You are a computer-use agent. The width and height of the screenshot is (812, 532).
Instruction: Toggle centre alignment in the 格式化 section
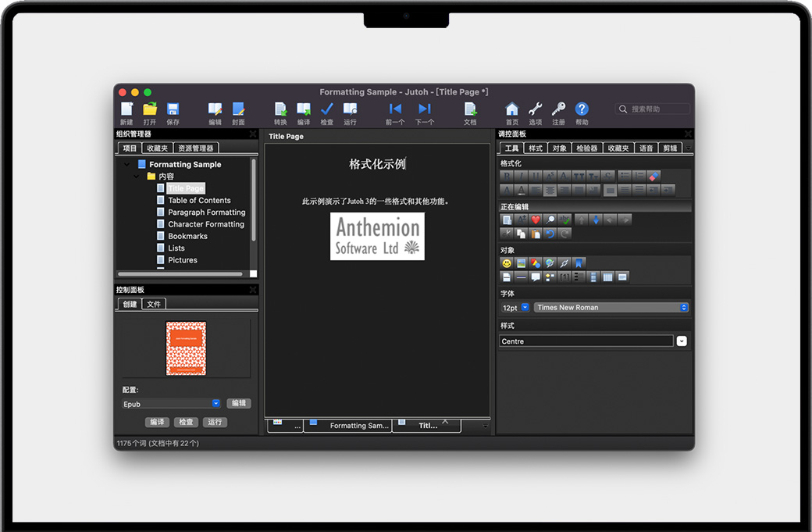pyautogui.click(x=550, y=190)
